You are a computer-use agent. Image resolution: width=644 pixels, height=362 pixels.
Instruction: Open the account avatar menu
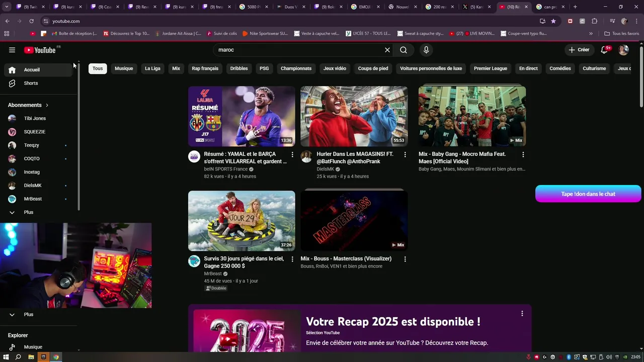point(623,50)
